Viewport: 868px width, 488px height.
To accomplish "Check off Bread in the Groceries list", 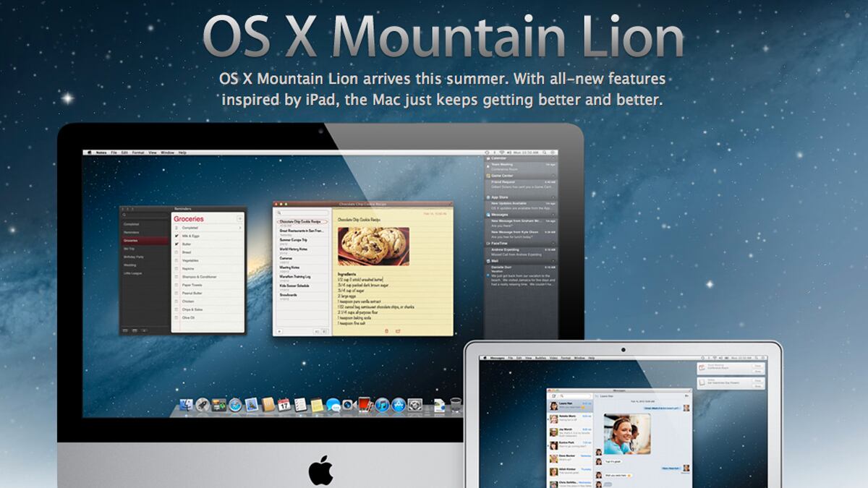I will coord(175,252).
